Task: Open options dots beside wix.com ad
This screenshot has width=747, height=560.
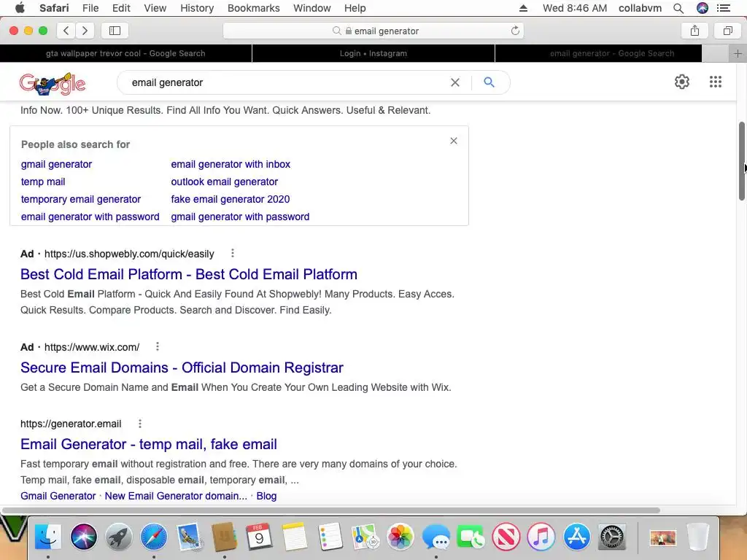Action: pos(158,346)
